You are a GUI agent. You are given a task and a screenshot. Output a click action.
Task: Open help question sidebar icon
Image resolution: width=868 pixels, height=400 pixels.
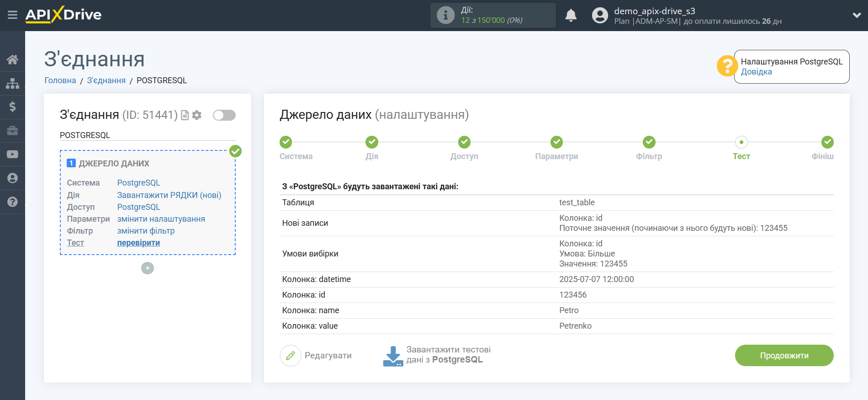pyautogui.click(x=12, y=202)
